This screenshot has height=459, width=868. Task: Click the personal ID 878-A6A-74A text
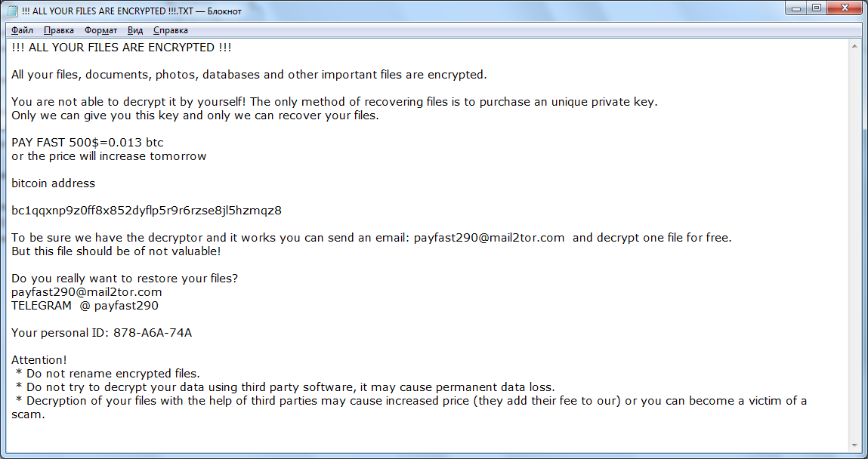click(x=152, y=333)
